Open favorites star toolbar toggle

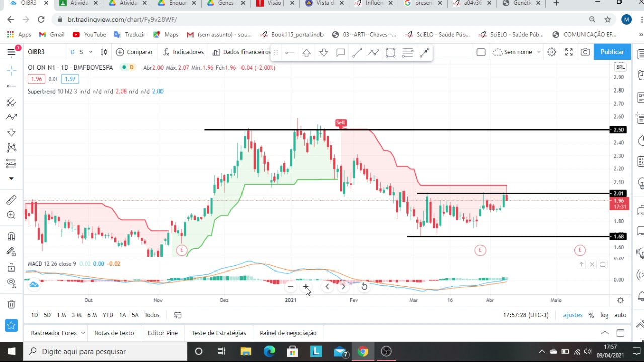point(11,325)
